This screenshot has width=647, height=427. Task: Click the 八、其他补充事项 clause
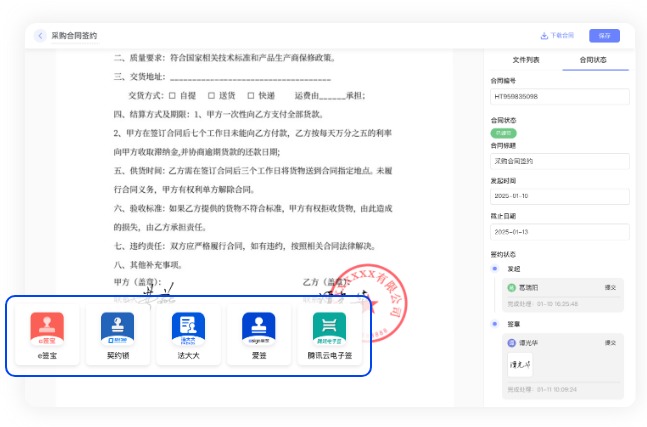point(148,265)
